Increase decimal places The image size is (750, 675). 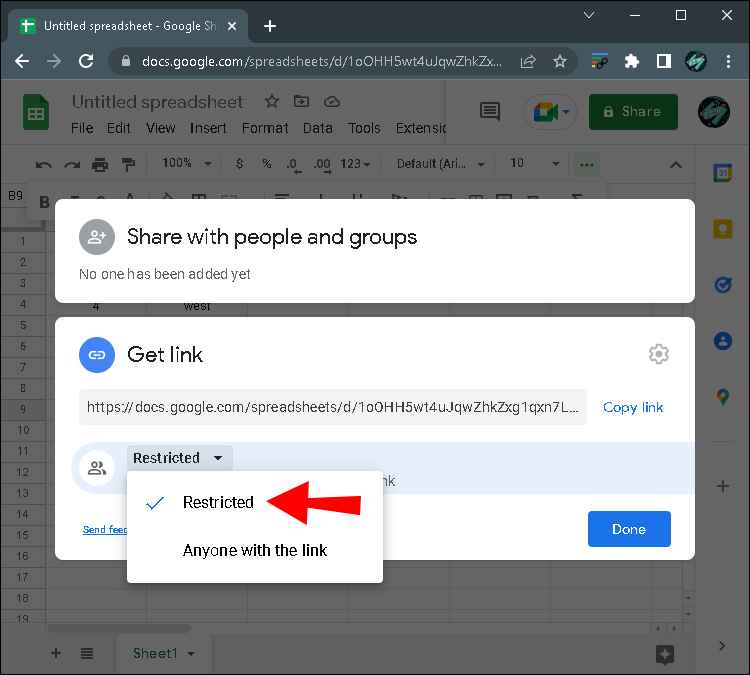click(322, 165)
